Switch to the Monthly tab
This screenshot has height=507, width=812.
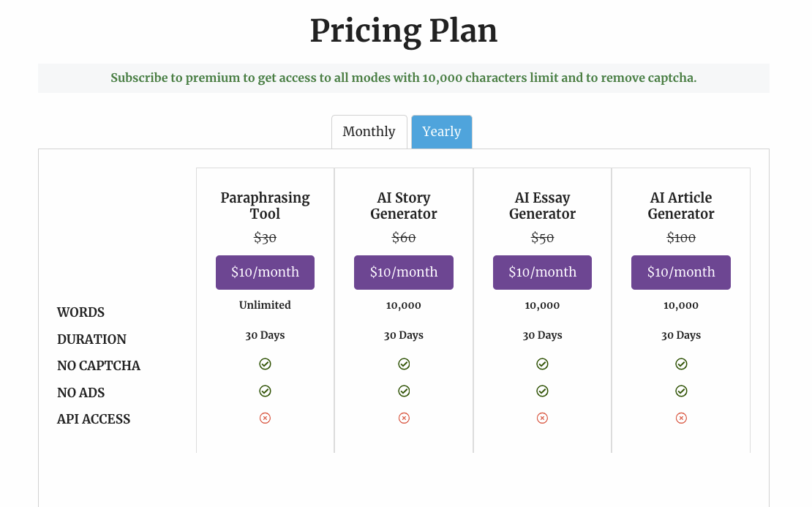click(x=369, y=132)
